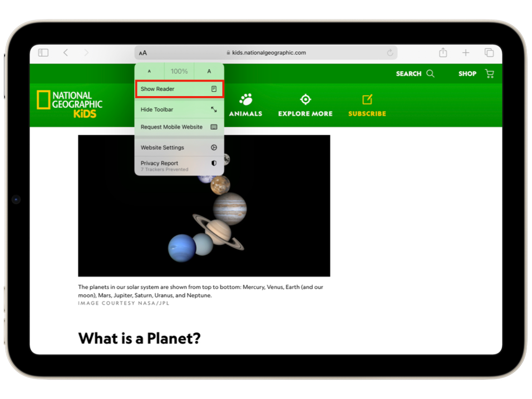Screen dimensions: 532x399
Task: Tap the solar system planets image
Action: (204, 205)
